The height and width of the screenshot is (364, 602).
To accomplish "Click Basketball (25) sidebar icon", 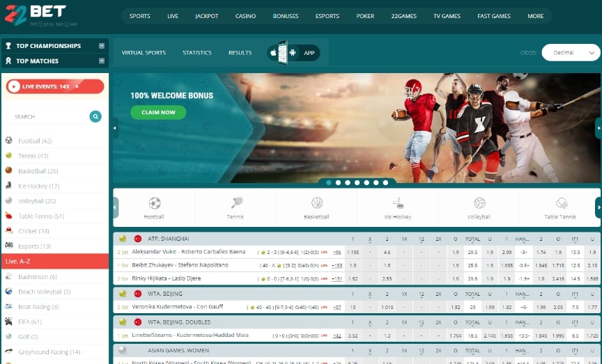I will click(x=9, y=171).
